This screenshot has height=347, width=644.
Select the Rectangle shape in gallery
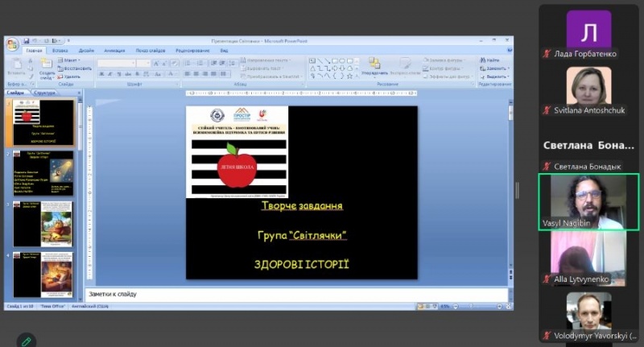click(335, 60)
